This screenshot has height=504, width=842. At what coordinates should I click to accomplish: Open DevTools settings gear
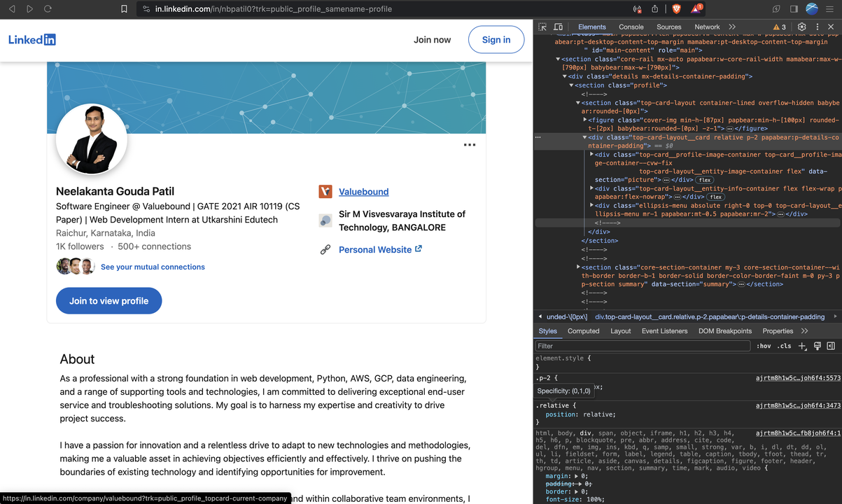(802, 27)
